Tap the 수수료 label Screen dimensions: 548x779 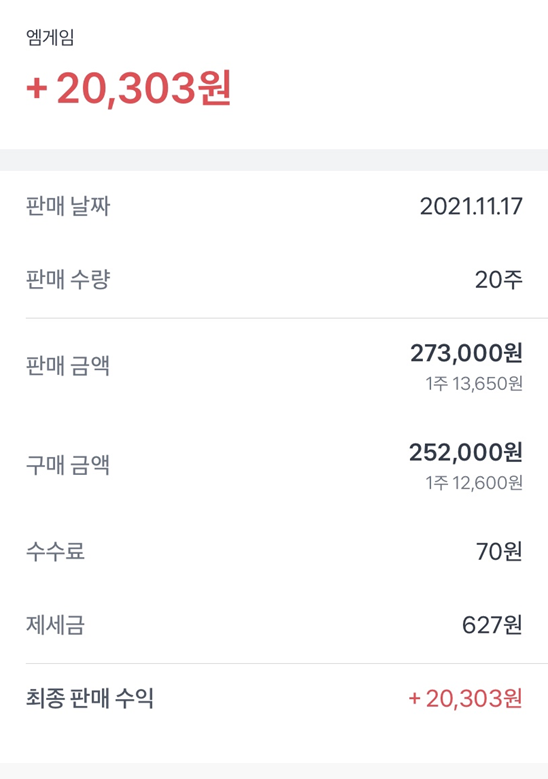click(55, 551)
